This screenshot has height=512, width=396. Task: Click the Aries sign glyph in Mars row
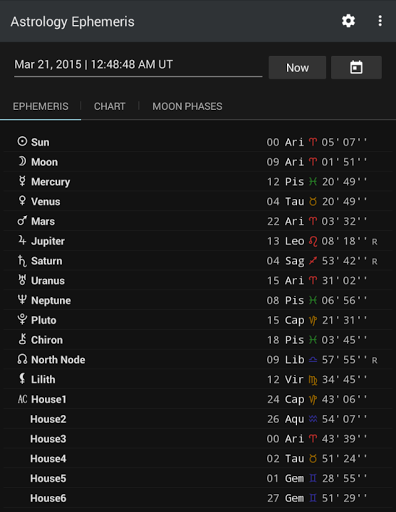point(313,221)
